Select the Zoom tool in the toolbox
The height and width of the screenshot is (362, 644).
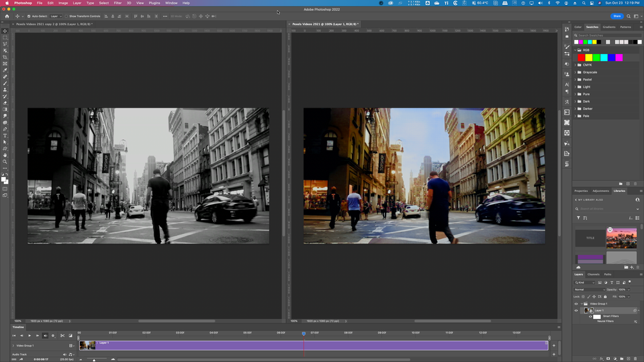(x=5, y=162)
